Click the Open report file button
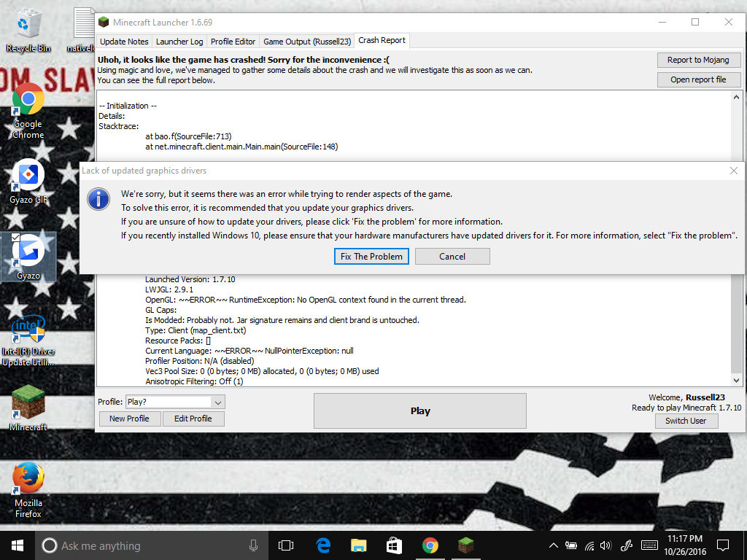Screen dimensions: 747x560 coord(698,79)
